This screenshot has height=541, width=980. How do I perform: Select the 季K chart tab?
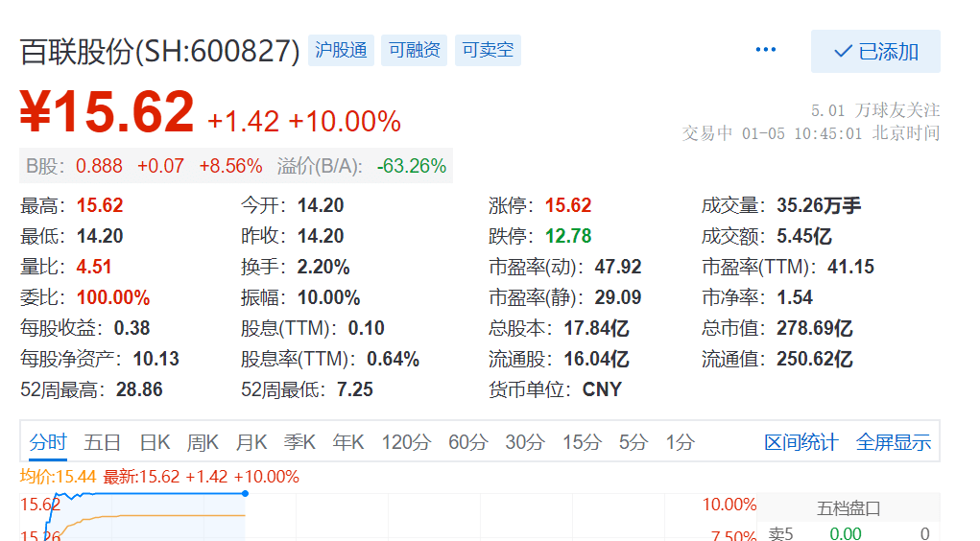pyautogui.click(x=299, y=442)
